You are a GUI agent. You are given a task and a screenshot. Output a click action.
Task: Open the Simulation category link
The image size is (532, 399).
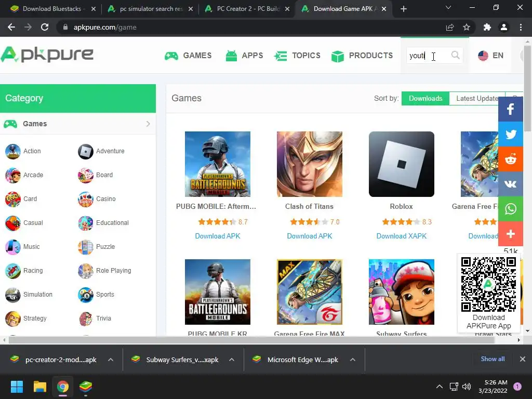(x=37, y=295)
